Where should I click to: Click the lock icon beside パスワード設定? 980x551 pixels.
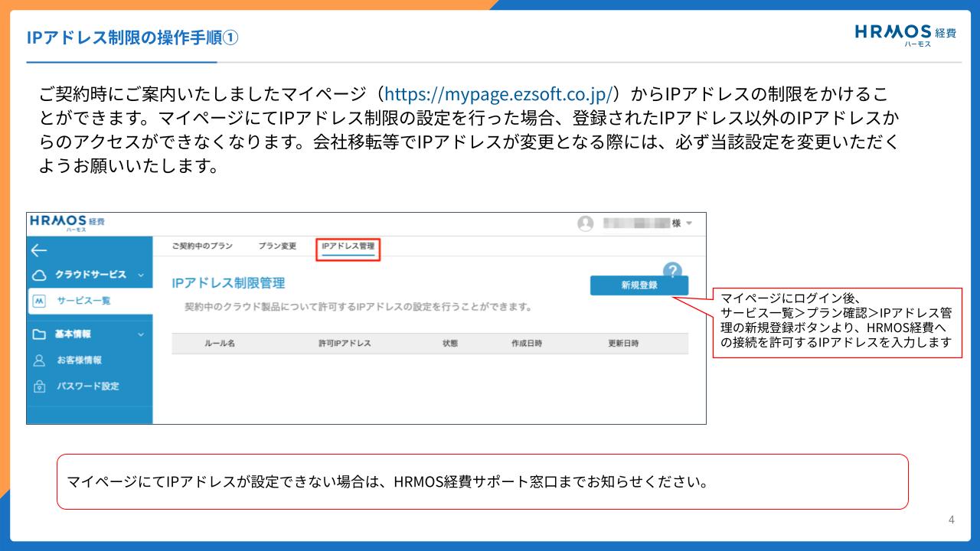[40, 386]
